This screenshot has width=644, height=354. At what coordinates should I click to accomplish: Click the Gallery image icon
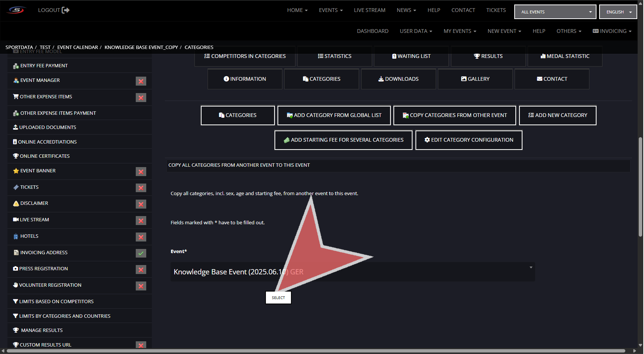click(x=464, y=79)
